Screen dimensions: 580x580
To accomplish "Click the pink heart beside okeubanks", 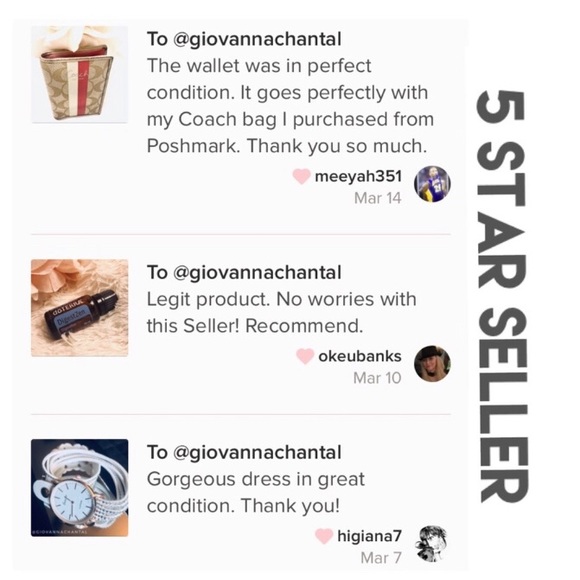I will pyautogui.click(x=305, y=356).
